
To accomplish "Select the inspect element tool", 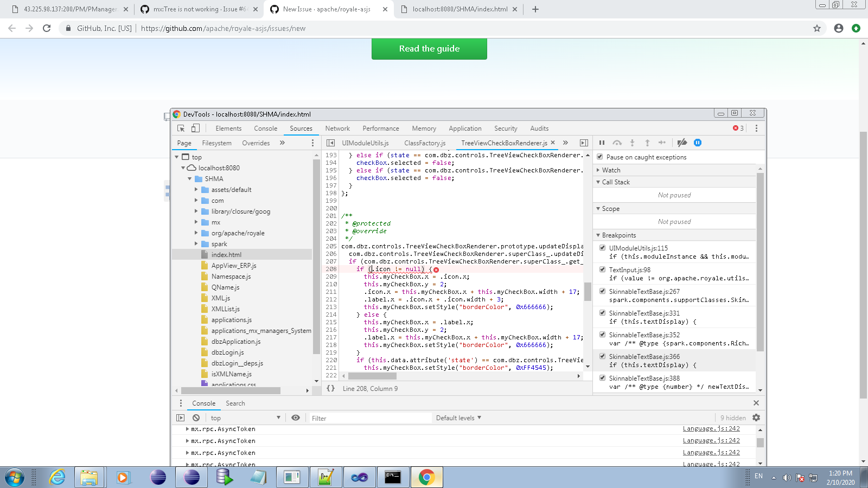I will point(181,128).
